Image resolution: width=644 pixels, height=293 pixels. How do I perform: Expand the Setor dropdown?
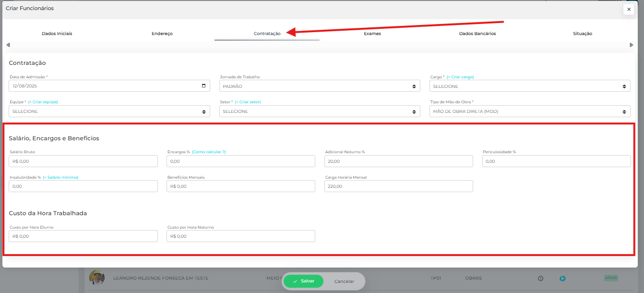(x=320, y=111)
